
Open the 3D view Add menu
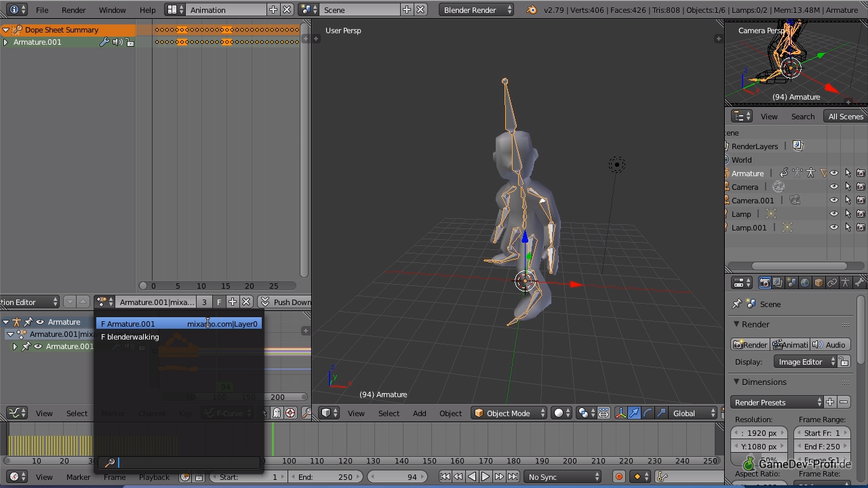pos(420,413)
